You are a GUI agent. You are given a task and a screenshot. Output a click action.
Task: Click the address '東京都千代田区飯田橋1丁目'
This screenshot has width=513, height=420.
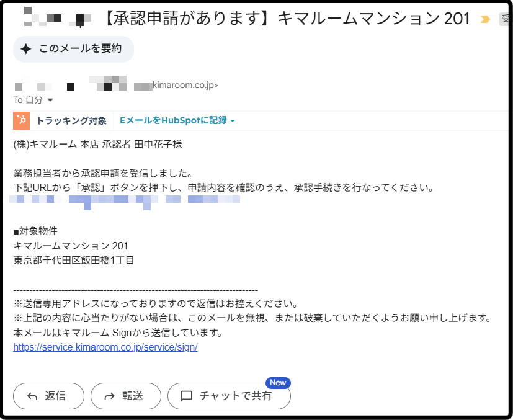click(74, 261)
